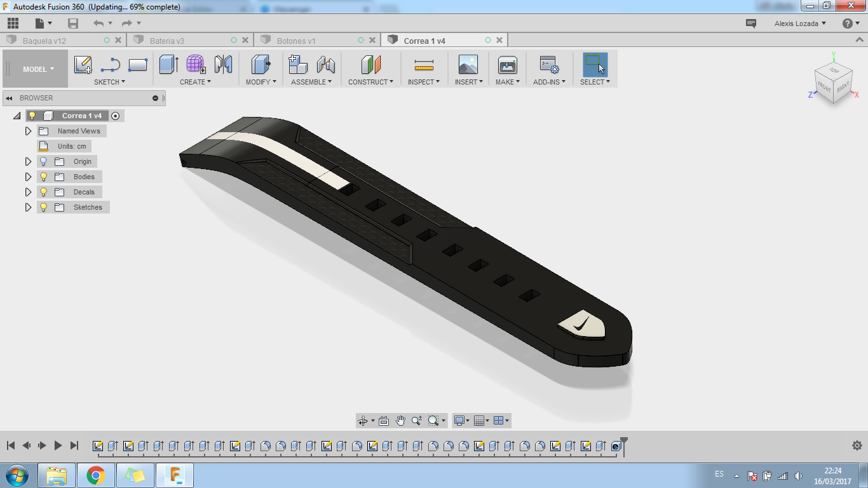Open the Grid and Snaps dropdown

coord(482,421)
